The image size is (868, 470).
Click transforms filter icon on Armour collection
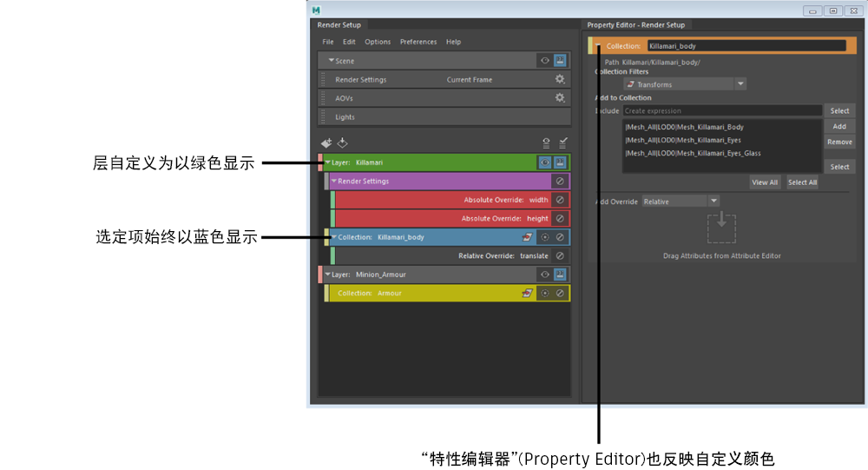click(527, 293)
